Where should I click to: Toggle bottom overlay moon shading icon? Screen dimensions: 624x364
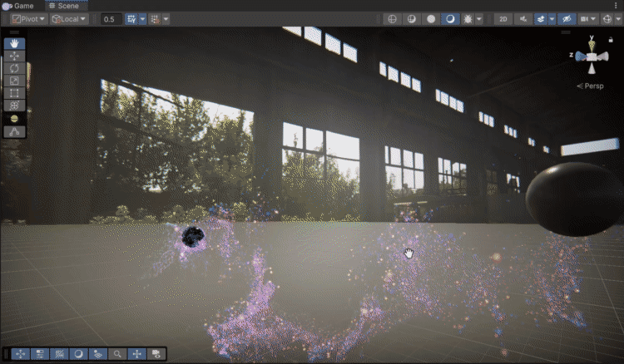[x=79, y=354]
